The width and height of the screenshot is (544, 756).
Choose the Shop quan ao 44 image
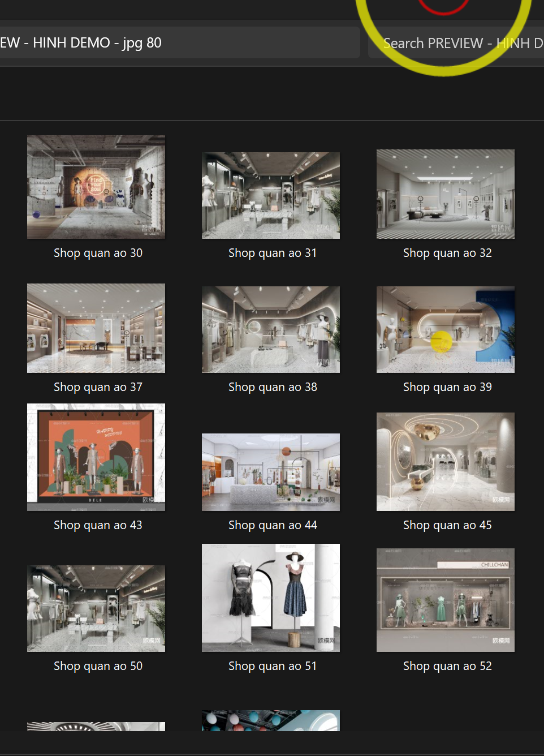point(271,472)
